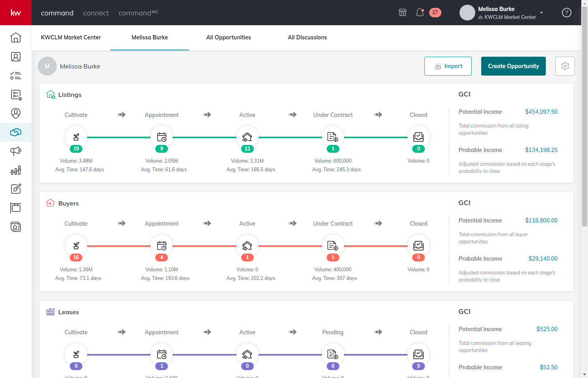The image size is (588, 378).
Task: Select the Listings Appointment stage icon
Action: 162,137
